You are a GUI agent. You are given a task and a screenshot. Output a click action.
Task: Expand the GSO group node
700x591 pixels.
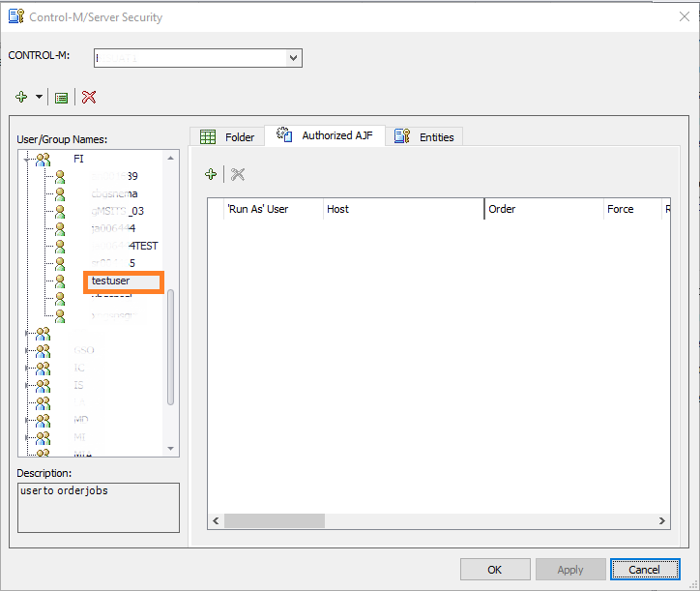coord(27,351)
